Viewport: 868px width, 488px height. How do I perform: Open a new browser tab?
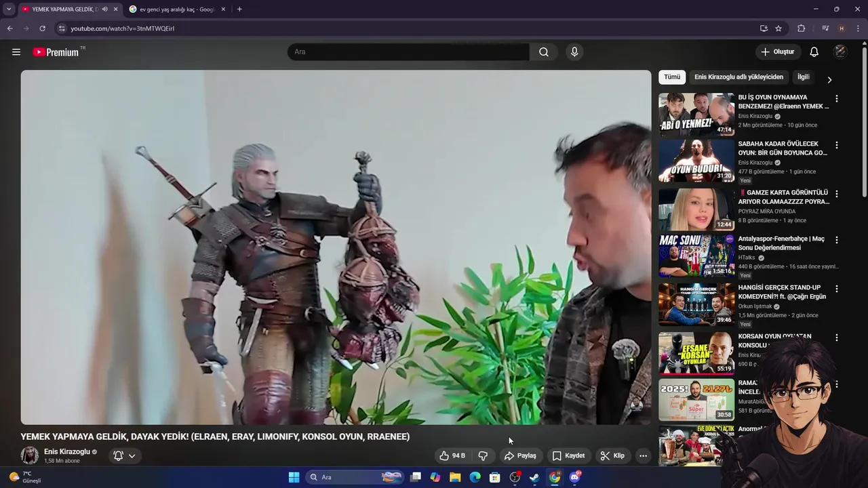(x=239, y=9)
